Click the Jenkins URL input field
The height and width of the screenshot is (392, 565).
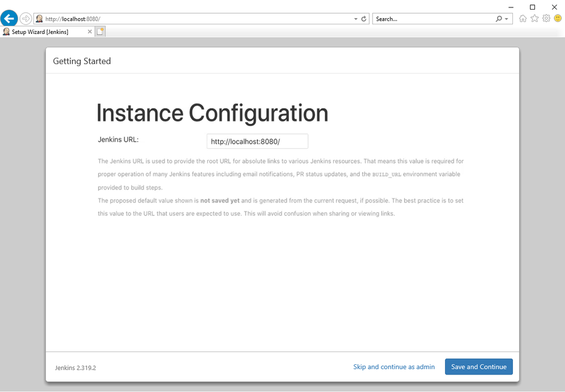coord(257,141)
